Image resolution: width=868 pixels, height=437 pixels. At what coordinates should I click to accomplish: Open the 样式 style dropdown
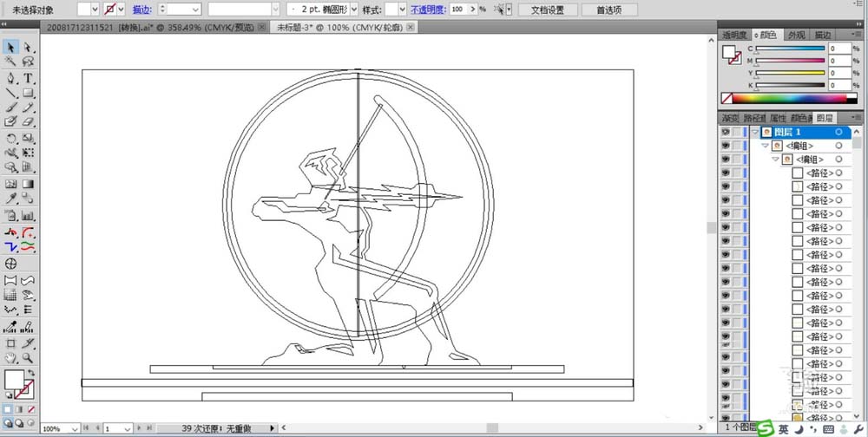pos(403,10)
